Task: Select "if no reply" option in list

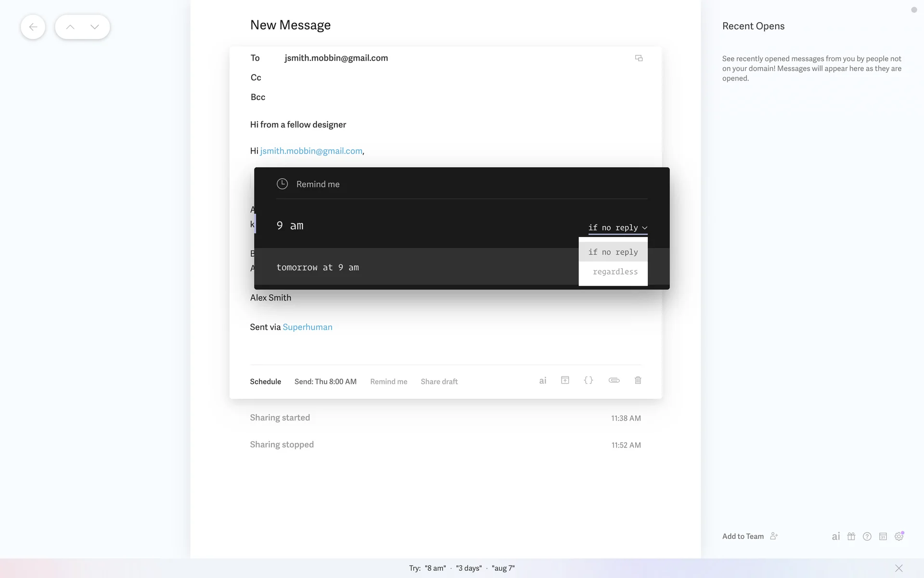Action: click(x=613, y=252)
